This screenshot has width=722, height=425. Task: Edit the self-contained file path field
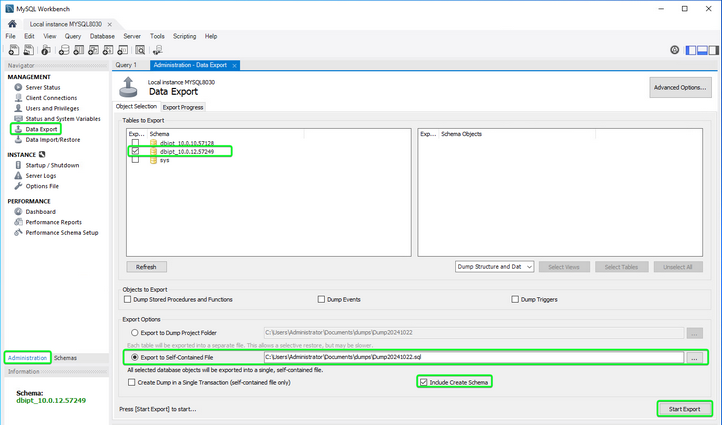point(474,357)
